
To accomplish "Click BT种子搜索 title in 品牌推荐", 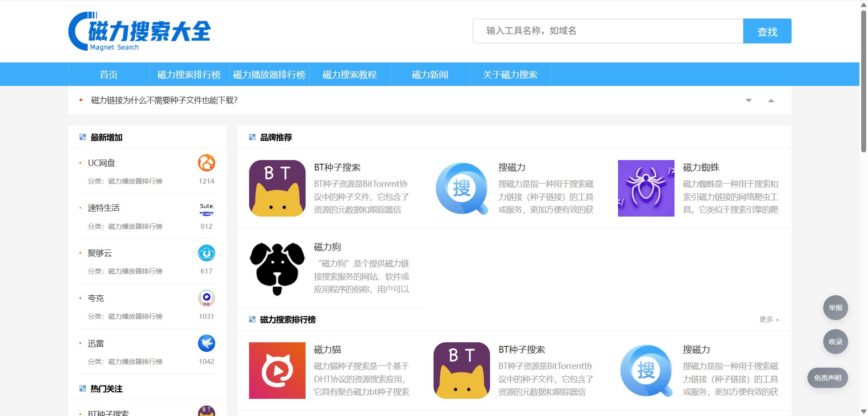I will 337,167.
